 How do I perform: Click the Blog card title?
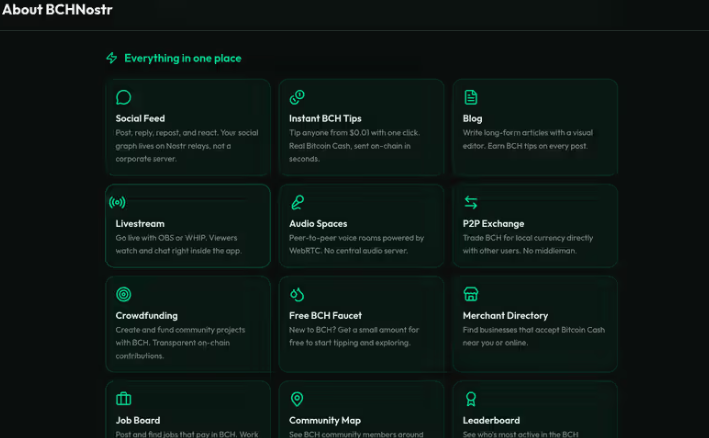472,118
